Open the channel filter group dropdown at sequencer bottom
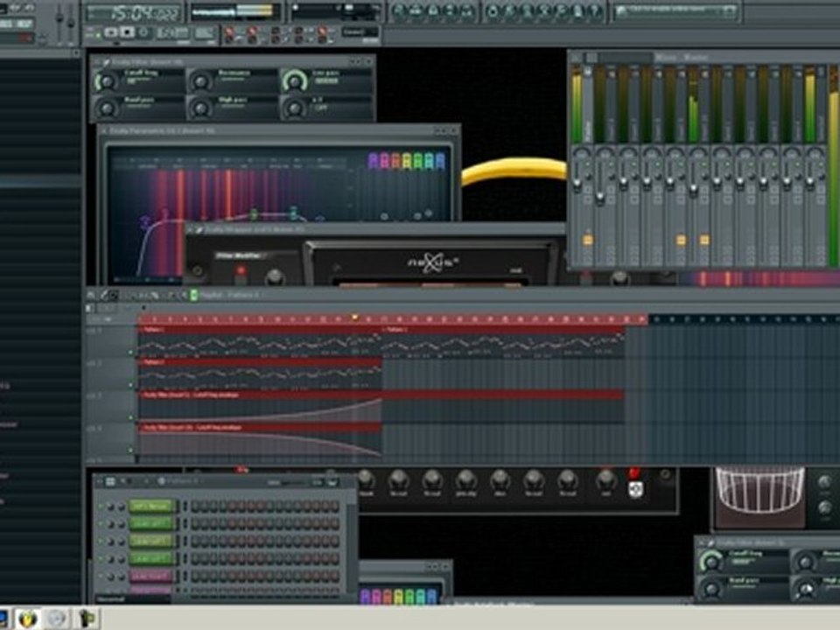The image size is (840, 630). tap(132, 598)
